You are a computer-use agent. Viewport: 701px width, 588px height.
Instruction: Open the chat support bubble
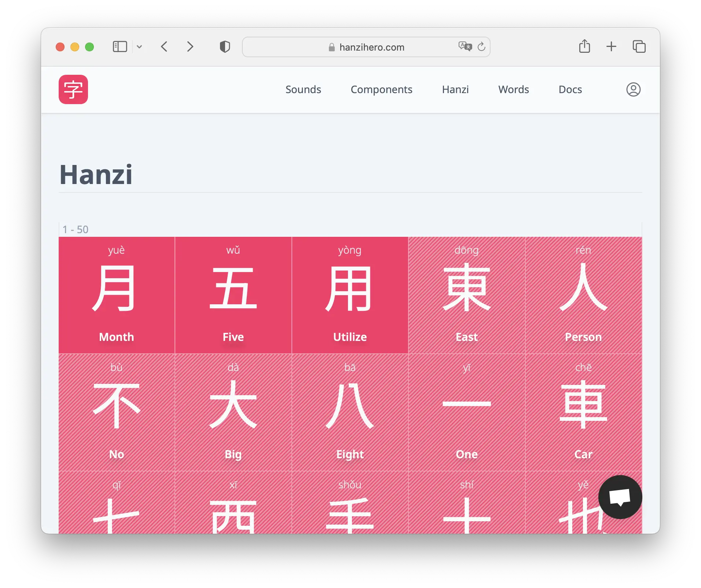620,497
